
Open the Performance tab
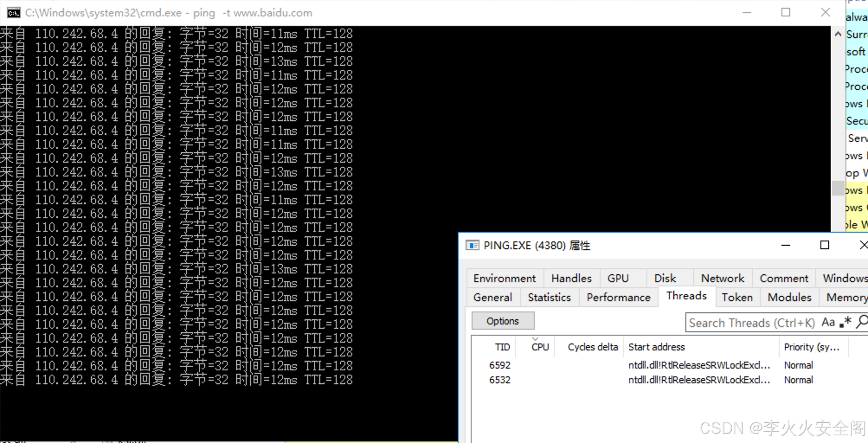[x=618, y=298]
